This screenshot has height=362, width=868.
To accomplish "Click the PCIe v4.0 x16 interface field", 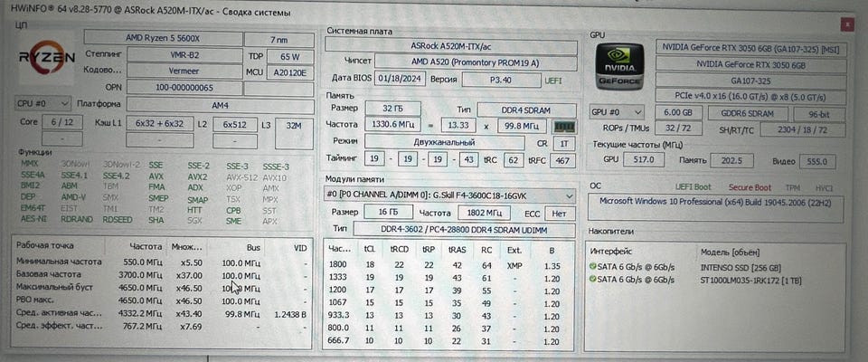I will [751, 98].
